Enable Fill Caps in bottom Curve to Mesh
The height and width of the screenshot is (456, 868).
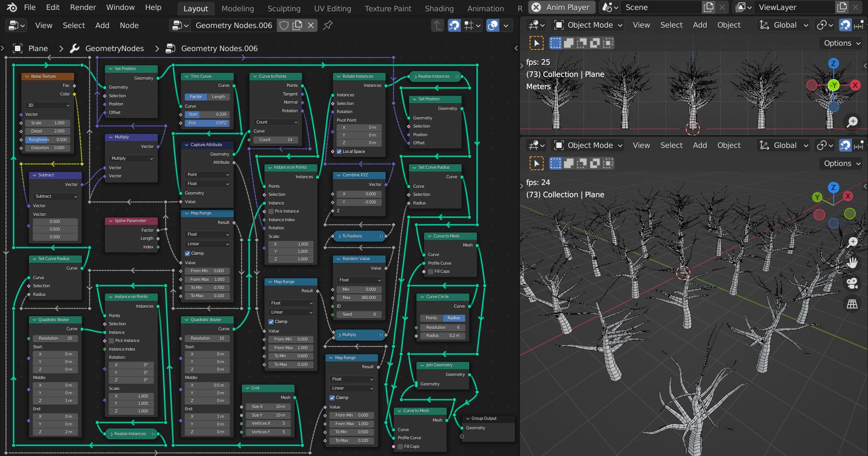[400, 446]
